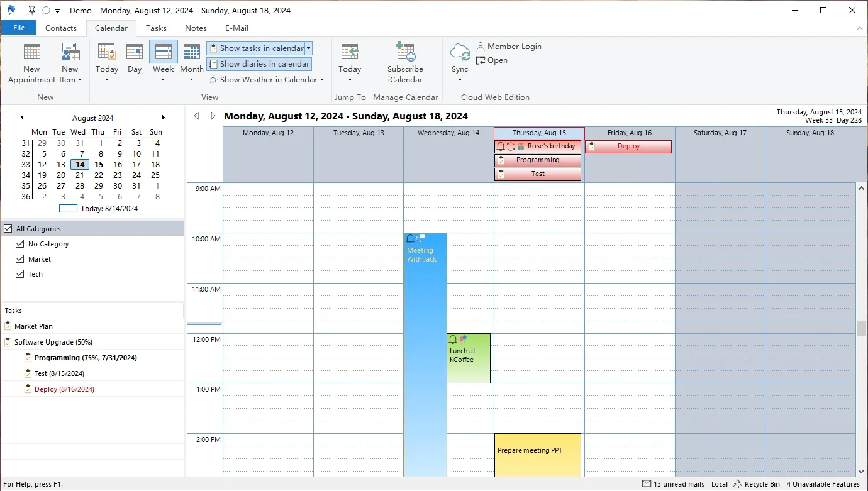
Task: Switch to the E-Mail tab
Action: [x=236, y=28]
